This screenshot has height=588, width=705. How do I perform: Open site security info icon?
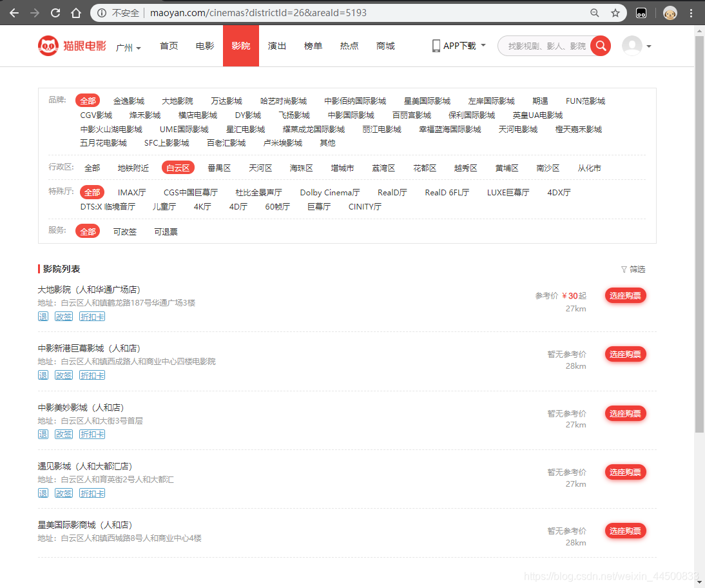[x=102, y=13]
